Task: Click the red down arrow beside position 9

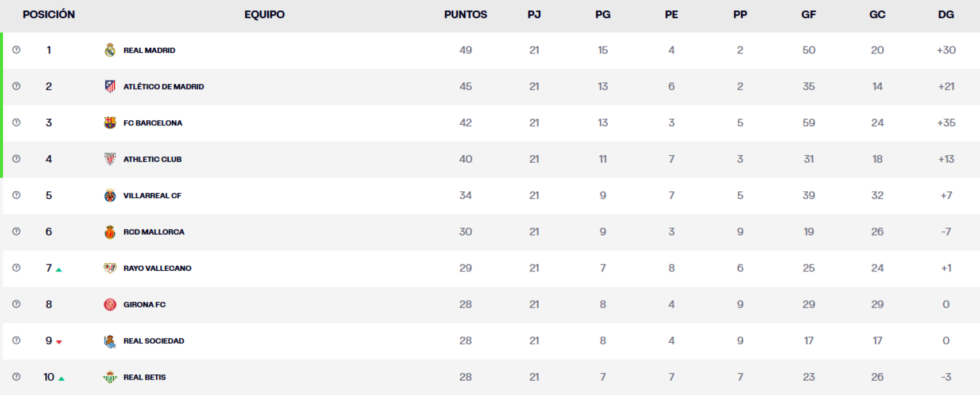Action: point(59,342)
